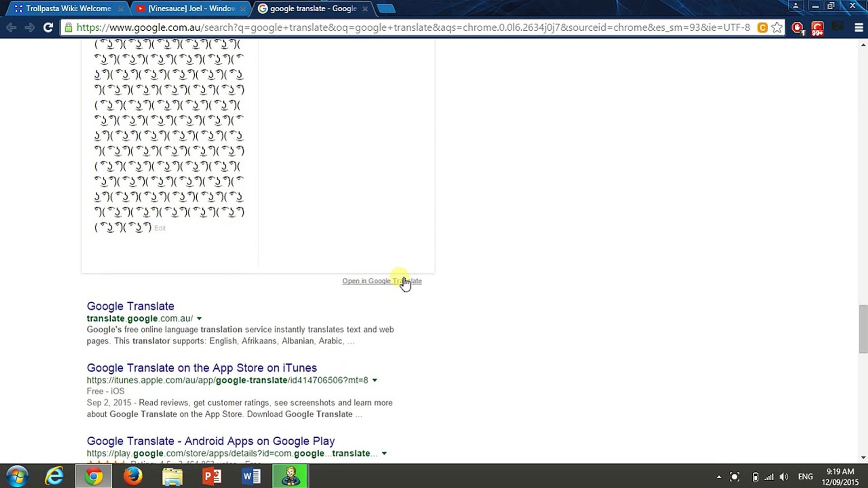Expand dropdown arrow beside translate.google.com.au

(199, 319)
